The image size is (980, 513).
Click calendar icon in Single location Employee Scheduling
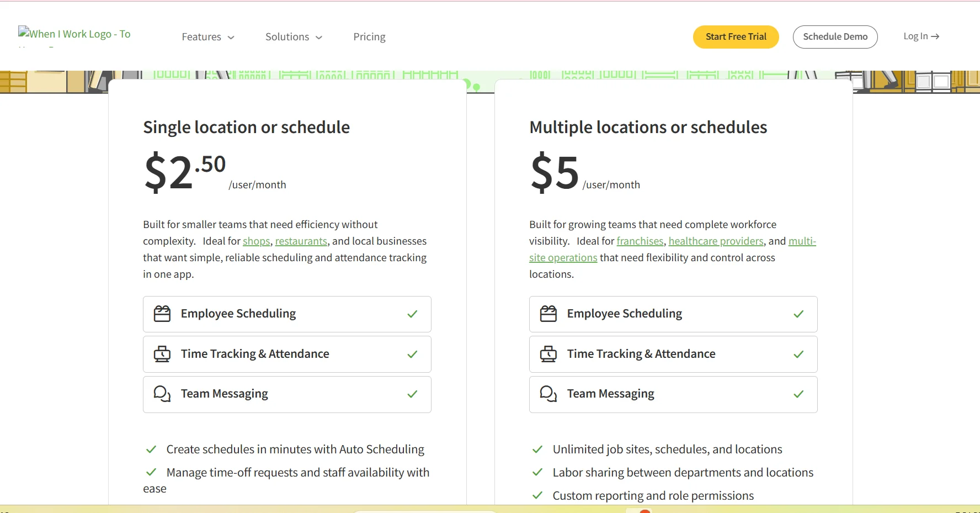(162, 314)
